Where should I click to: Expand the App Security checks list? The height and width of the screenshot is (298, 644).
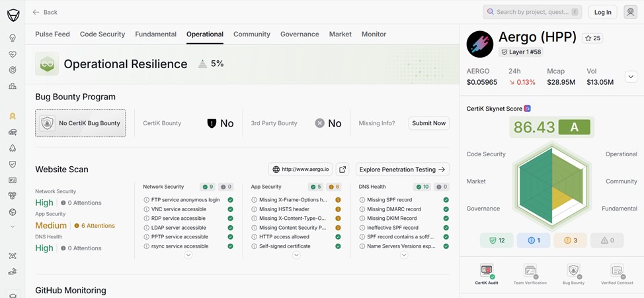click(296, 255)
